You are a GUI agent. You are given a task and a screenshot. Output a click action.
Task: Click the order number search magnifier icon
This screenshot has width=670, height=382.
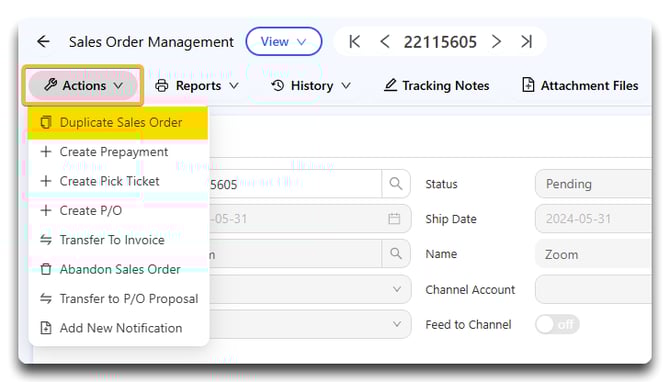pyautogui.click(x=396, y=184)
